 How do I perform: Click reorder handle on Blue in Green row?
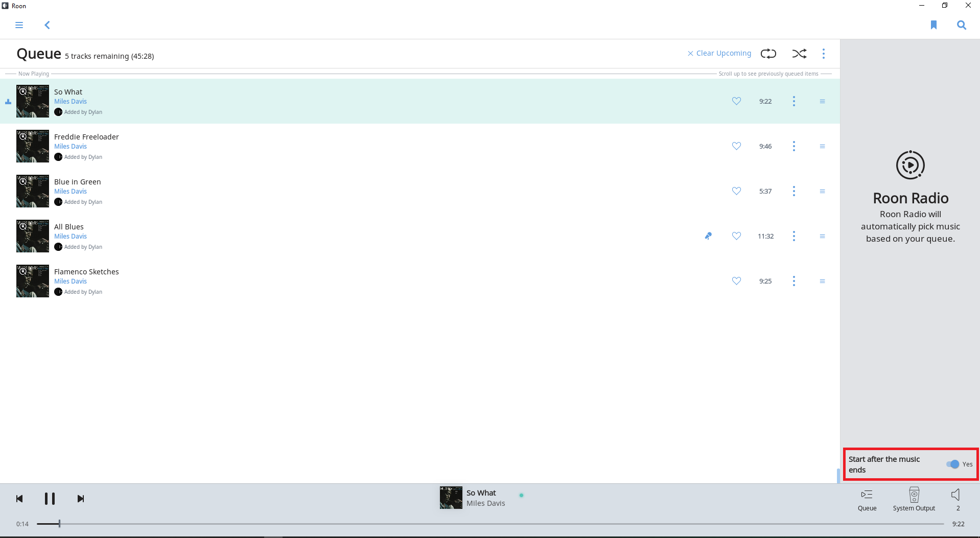[x=822, y=191]
